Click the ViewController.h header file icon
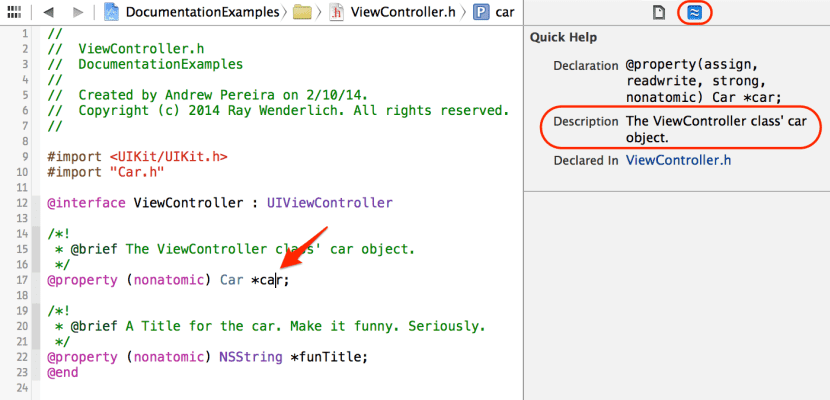 tap(337, 13)
